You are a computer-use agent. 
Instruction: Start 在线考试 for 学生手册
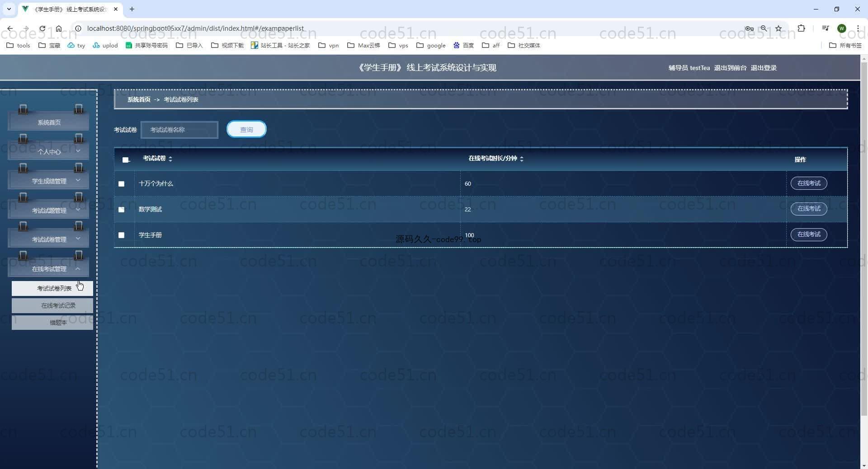point(809,234)
